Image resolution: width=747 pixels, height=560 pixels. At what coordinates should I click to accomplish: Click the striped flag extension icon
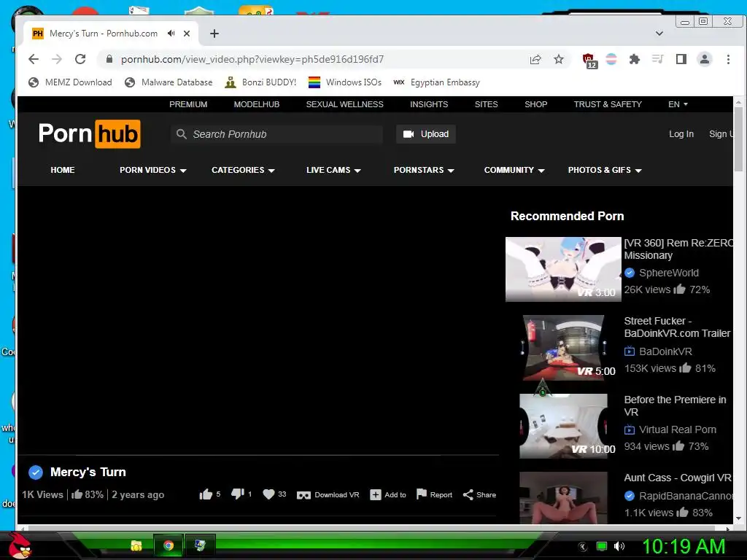(611, 59)
